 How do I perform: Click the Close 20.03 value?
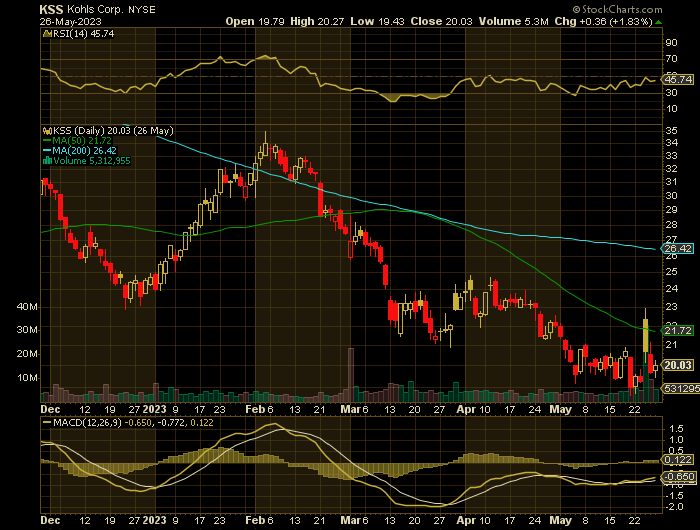pos(442,21)
